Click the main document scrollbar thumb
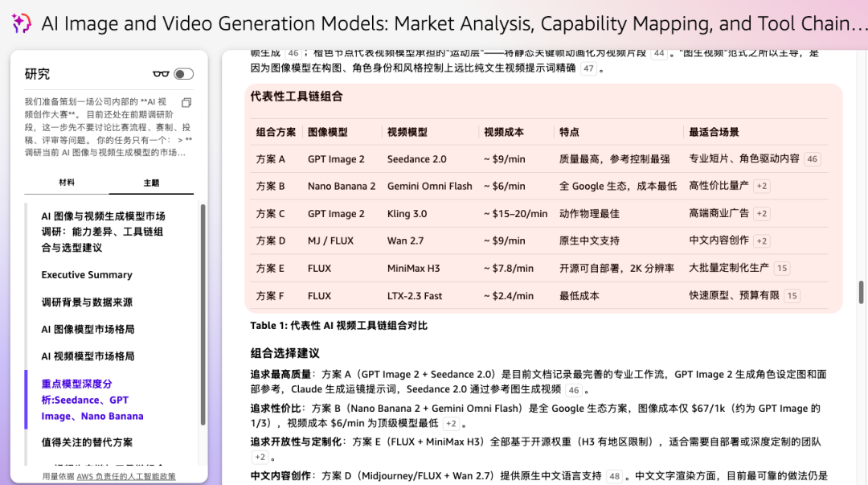The height and width of the screenshot is (485, 868). tap(861, 292)
